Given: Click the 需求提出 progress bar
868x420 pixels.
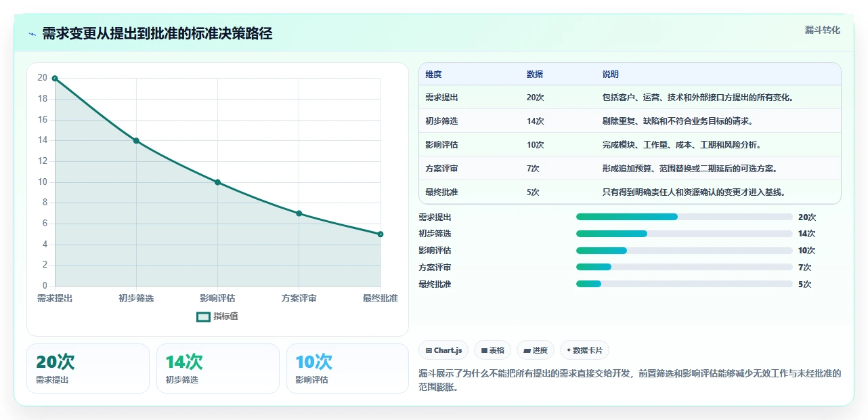Looking at the screenshot, I should click(684, 217).
